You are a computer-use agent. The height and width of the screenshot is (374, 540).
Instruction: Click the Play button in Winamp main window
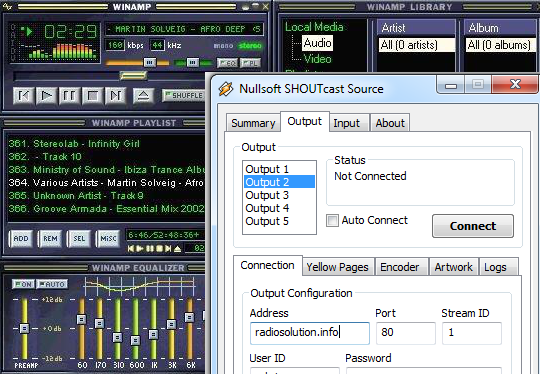[46, 95]
